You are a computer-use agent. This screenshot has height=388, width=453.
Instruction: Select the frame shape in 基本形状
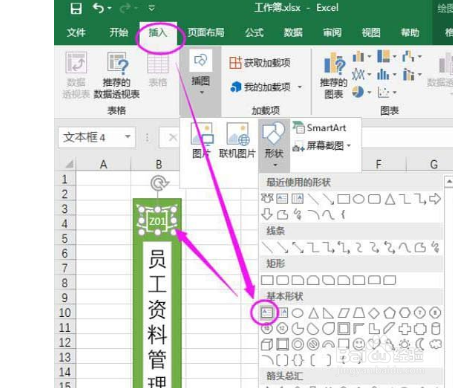[x=343, y=329]
